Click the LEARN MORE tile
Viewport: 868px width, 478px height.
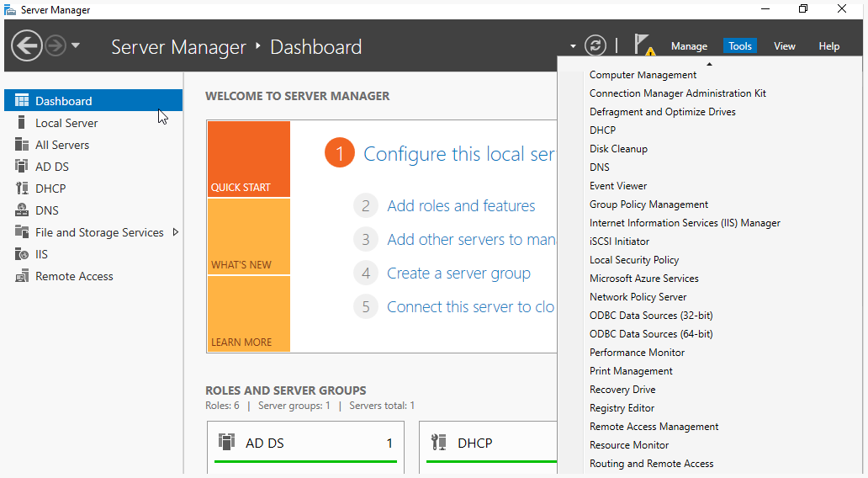249,314
